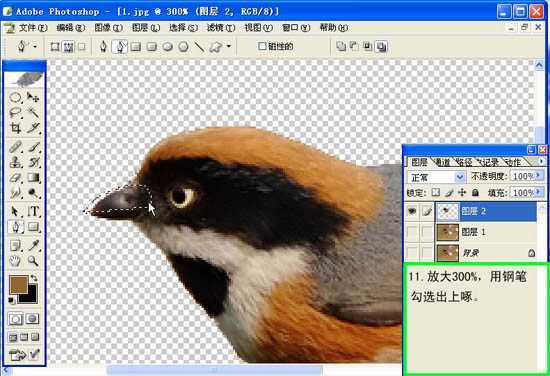Image resolution: width=550 pixels, height=376 pixels.
Task: Select the Type tool
Action: [x=33, y=211]
